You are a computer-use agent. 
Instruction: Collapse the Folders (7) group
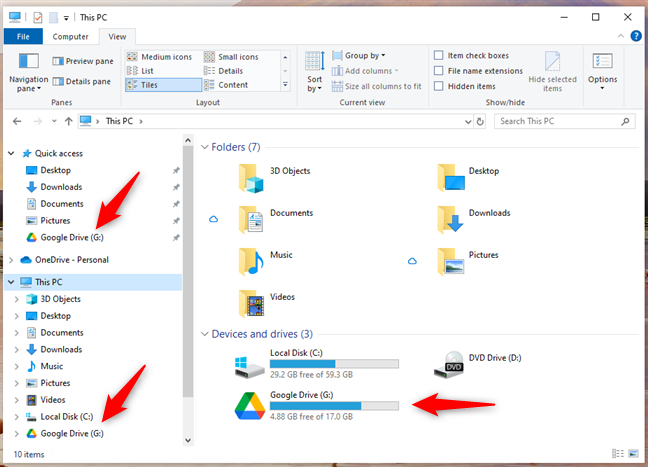tap(205, 147)
